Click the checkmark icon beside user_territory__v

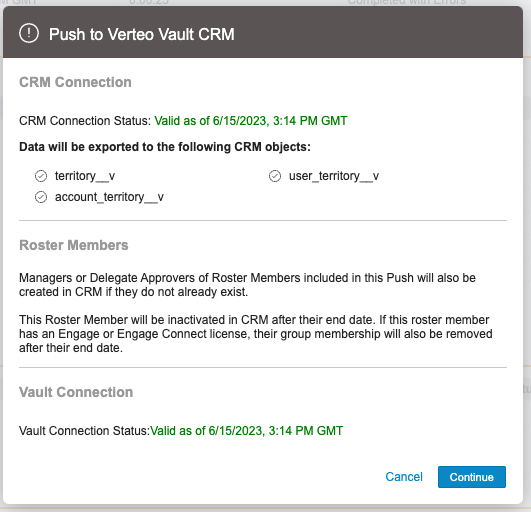pos(275,176)
